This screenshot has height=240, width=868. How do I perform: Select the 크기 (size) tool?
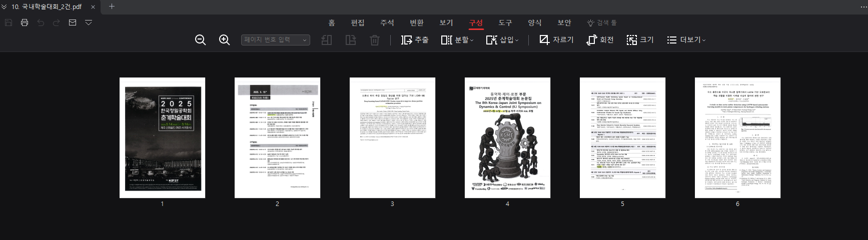[x=640, y=40]
